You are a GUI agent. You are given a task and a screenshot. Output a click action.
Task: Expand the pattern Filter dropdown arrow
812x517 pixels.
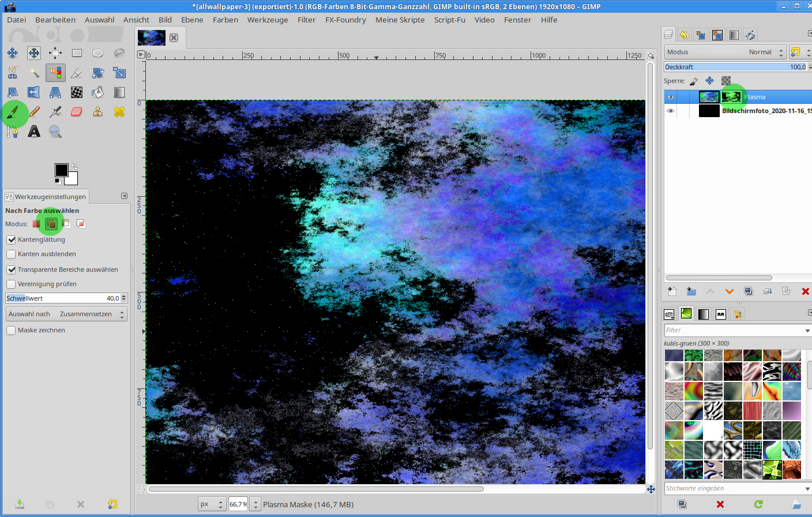coord(807,331)
